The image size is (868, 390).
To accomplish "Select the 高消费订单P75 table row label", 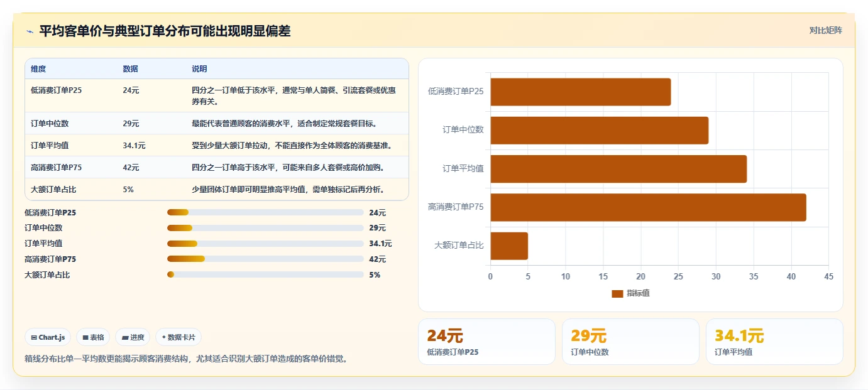I will click(x=56, y=168).
